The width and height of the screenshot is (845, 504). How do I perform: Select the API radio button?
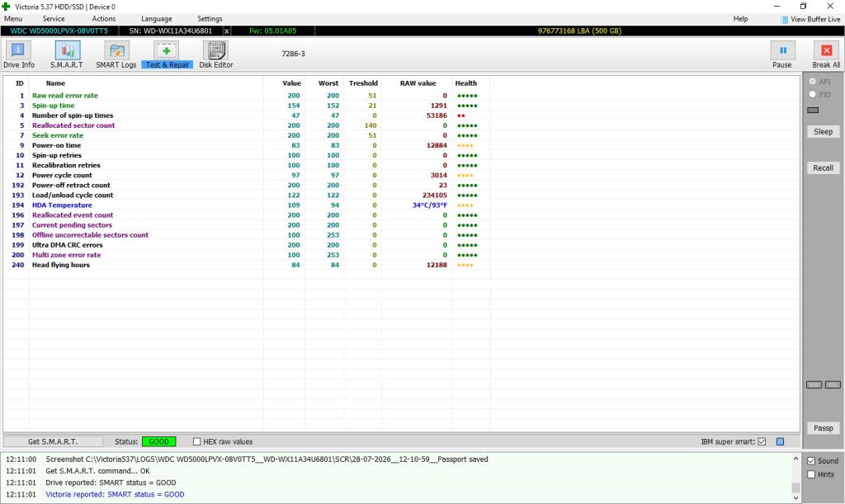(813, 82)
